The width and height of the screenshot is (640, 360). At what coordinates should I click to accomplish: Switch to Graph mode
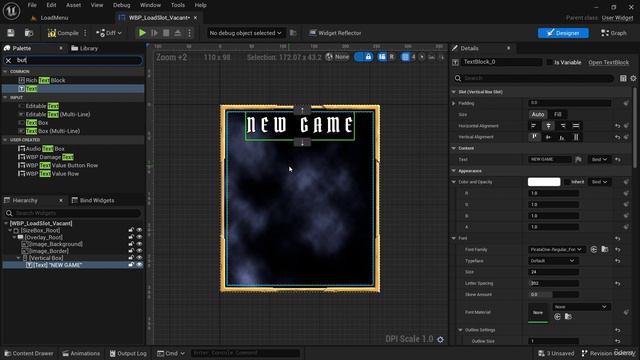click(614, 33)
